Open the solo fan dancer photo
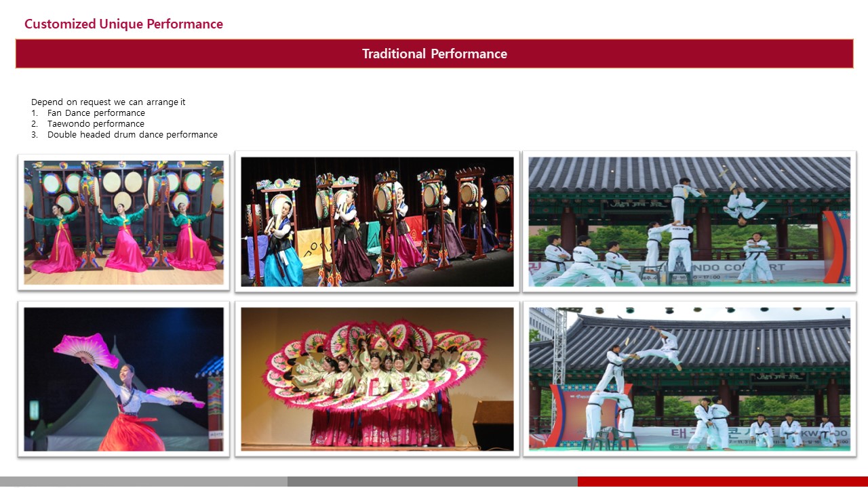The height and width of the screenshot is (488, 868). tap(123, 379)
